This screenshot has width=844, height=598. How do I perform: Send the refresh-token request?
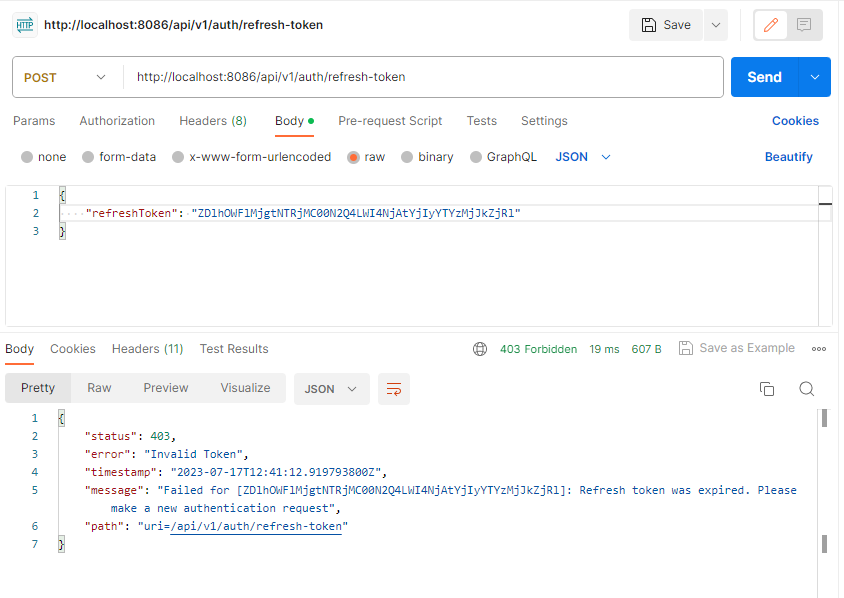point(764,77)
